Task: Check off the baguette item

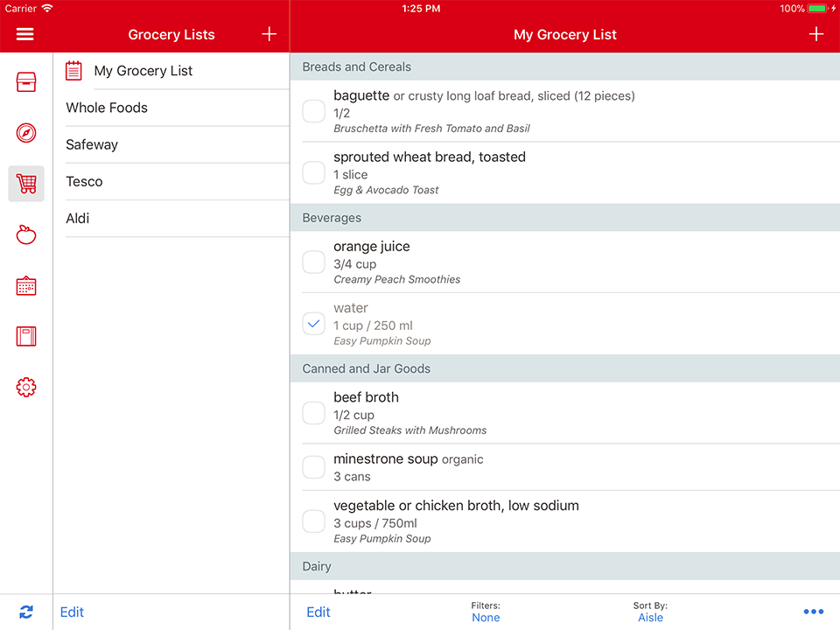Action: [313, 111]
